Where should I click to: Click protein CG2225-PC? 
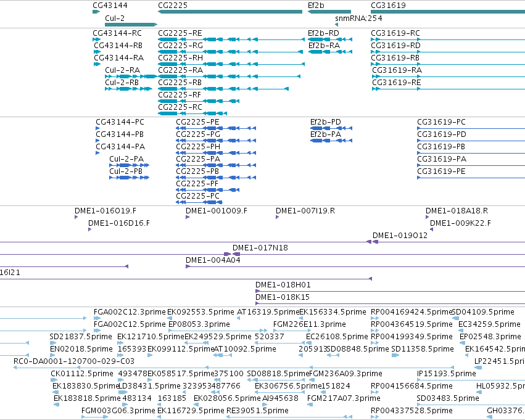click(x=199, y=202)
